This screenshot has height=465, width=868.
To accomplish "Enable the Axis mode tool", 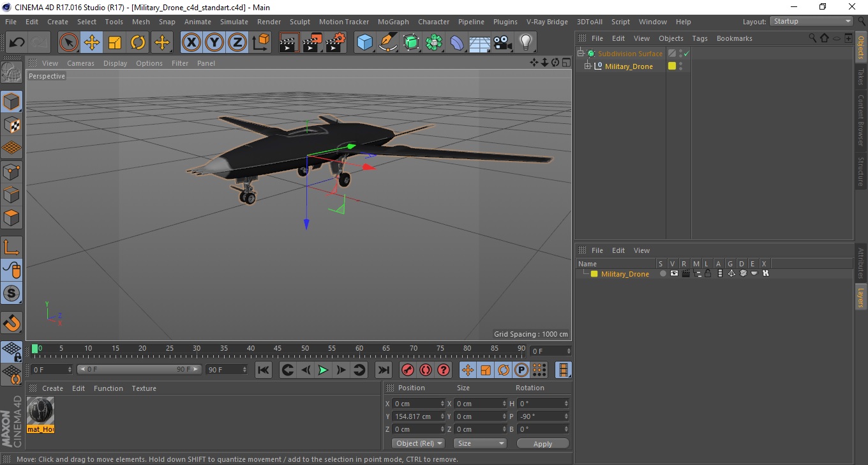I will 11,247.
